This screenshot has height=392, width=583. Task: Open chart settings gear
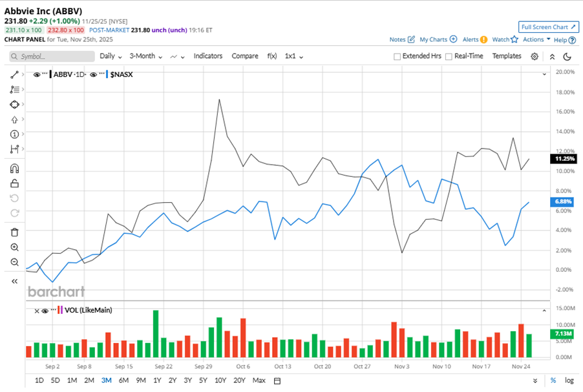click(535, 56)
